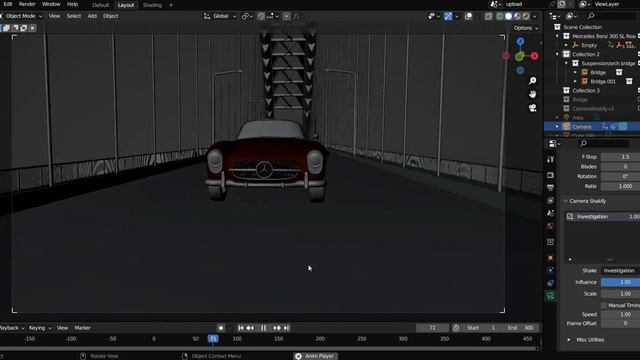Open the Shake type Investigation dropdown

(620, 271)
